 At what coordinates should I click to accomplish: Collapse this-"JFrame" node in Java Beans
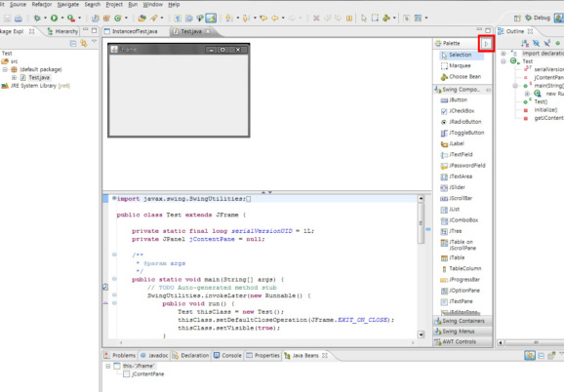pyautogui.click(x=108, y=366)
